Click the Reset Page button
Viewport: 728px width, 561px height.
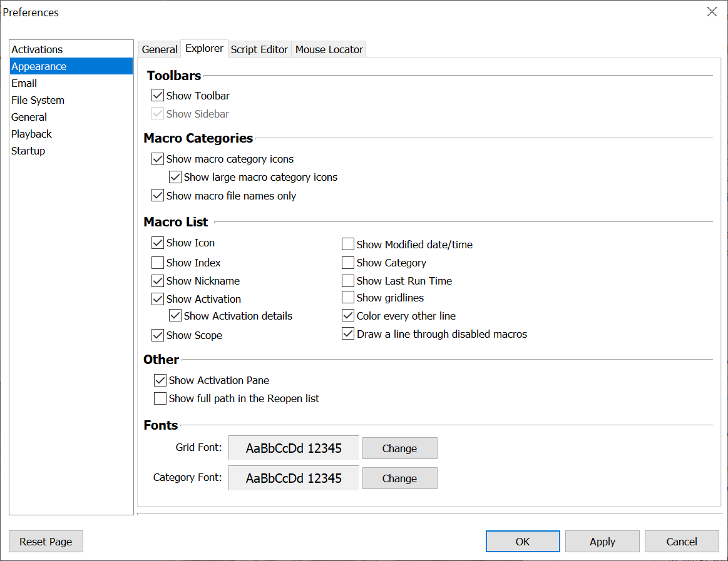[46, 542]
